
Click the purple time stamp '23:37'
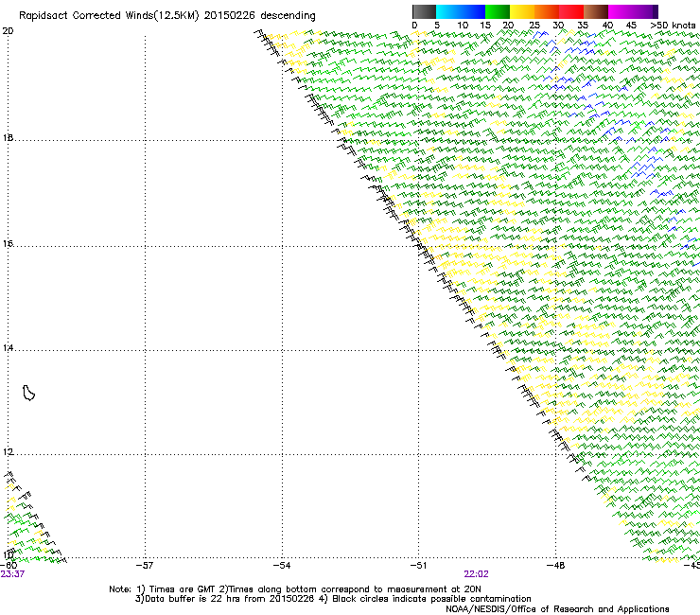point(12,574)
